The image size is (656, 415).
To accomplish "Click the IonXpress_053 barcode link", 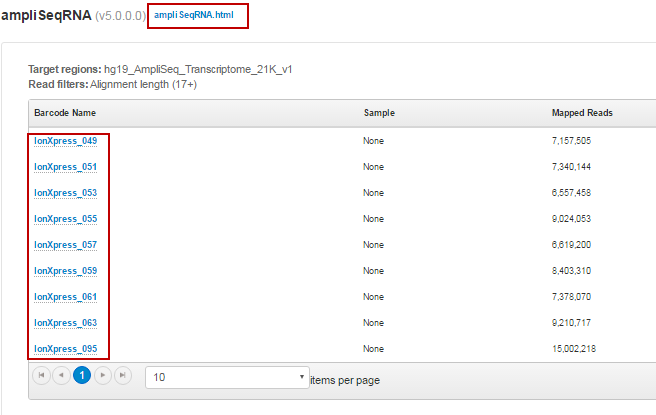I will 65,193.
